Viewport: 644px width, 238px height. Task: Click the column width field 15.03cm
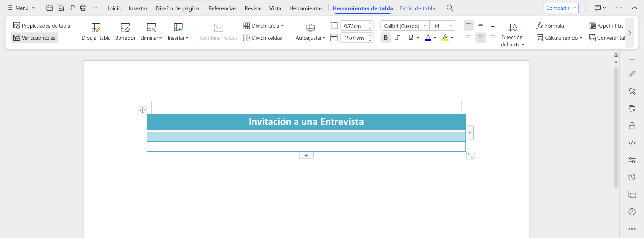[x=353, y=38]
